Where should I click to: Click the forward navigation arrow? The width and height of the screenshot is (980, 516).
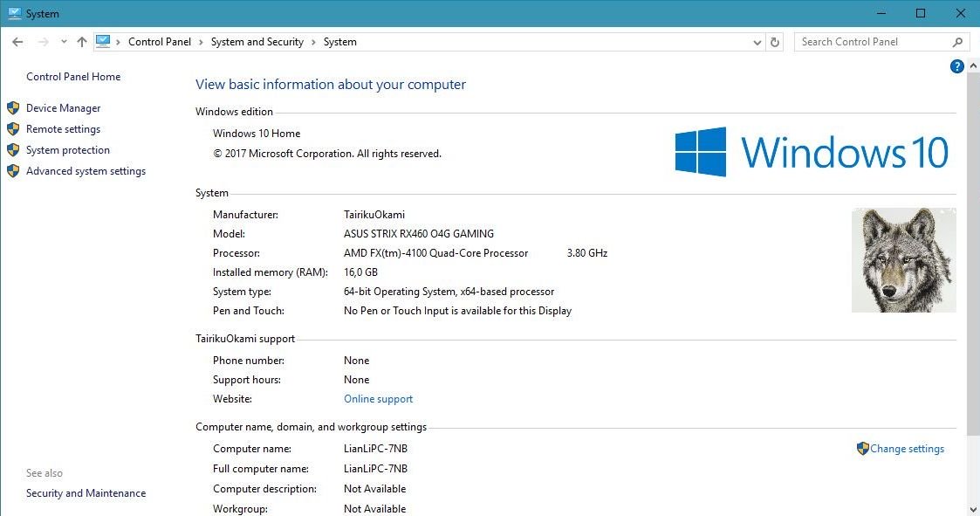pyautogui.click(x=43, y=42)
